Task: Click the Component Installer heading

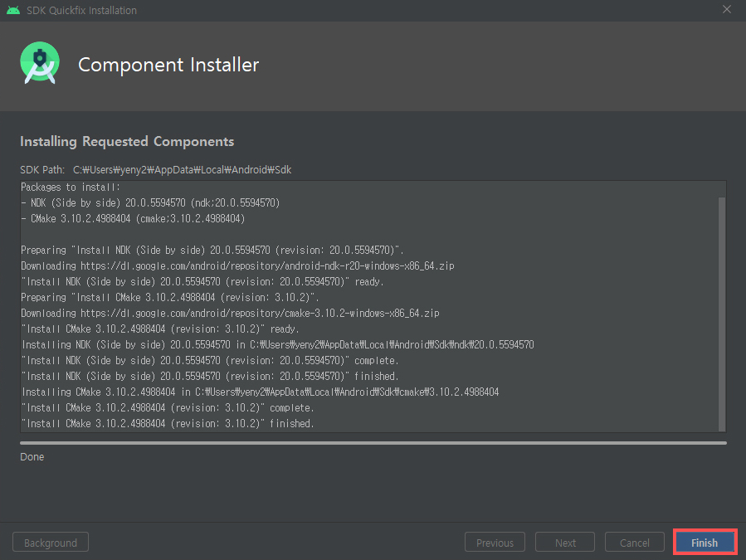Action: click(168, 65)
